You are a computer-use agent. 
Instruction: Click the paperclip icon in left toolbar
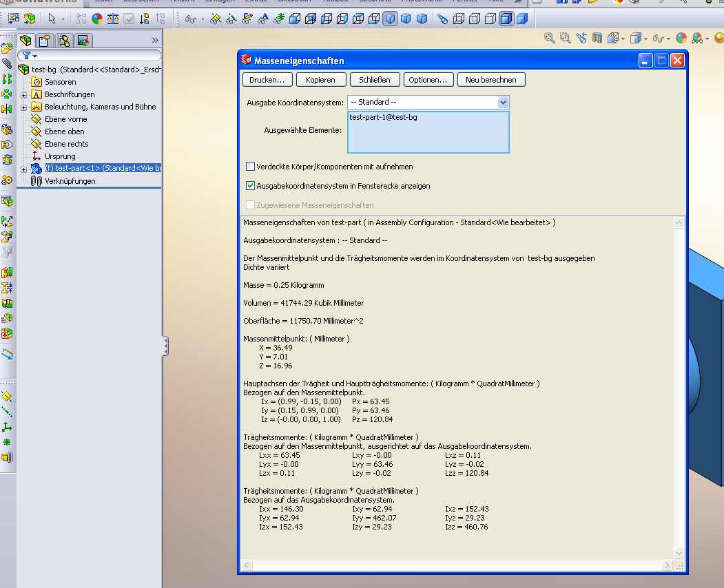click(x=7, y=63)
